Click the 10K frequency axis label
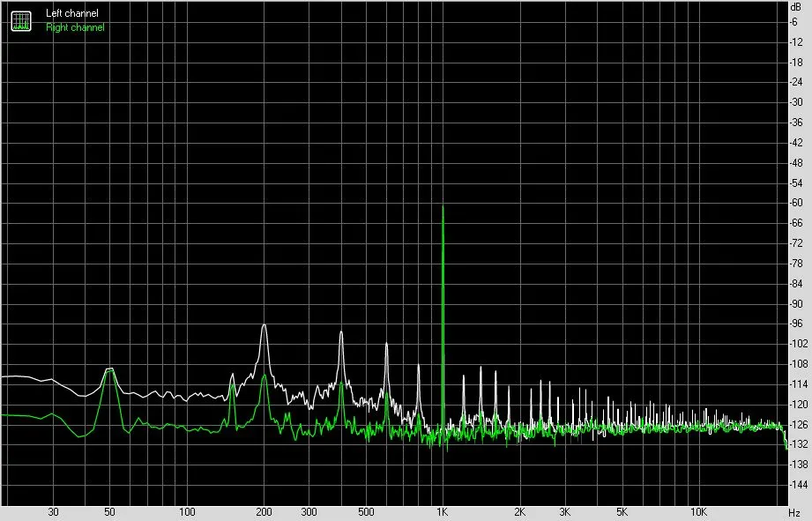 point(698,512)
